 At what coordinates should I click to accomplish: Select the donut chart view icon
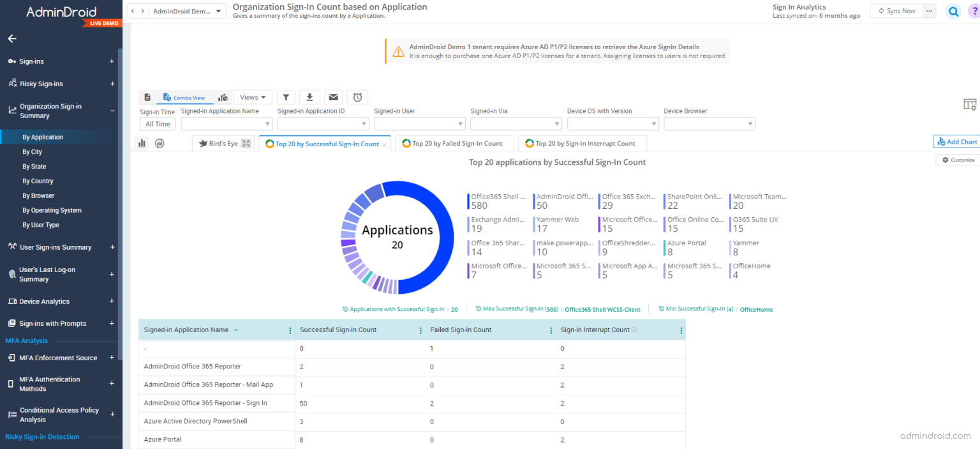[160, 143]
